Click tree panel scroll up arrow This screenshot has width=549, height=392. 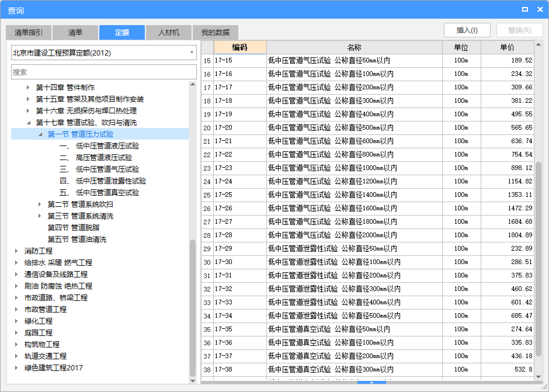click(x=193, y=84)
